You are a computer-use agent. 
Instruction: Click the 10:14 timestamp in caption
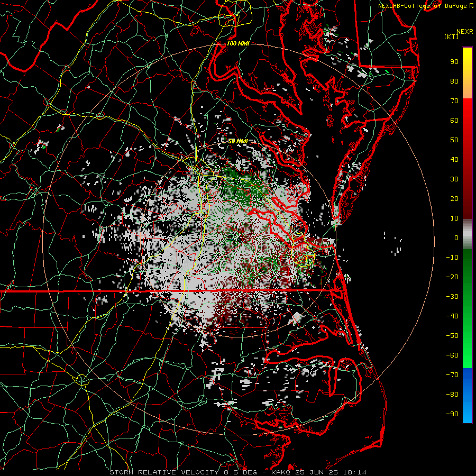pyautogui.click(x=354, y=472)
